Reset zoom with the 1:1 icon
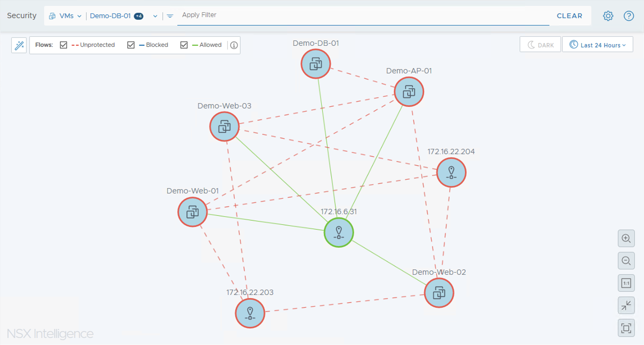 click(x=626, y=283)
